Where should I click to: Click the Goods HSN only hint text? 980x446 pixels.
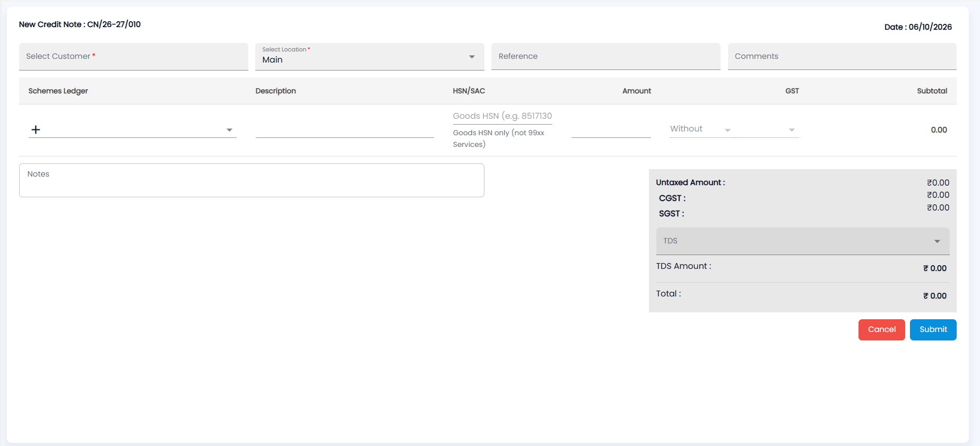tap(499, 139)
